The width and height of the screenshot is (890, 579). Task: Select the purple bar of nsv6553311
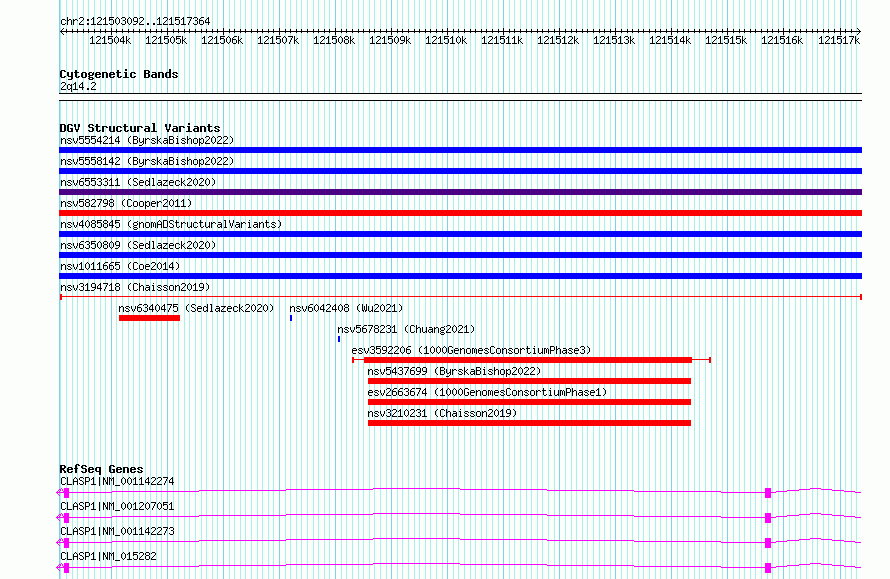tap(460, 192)
